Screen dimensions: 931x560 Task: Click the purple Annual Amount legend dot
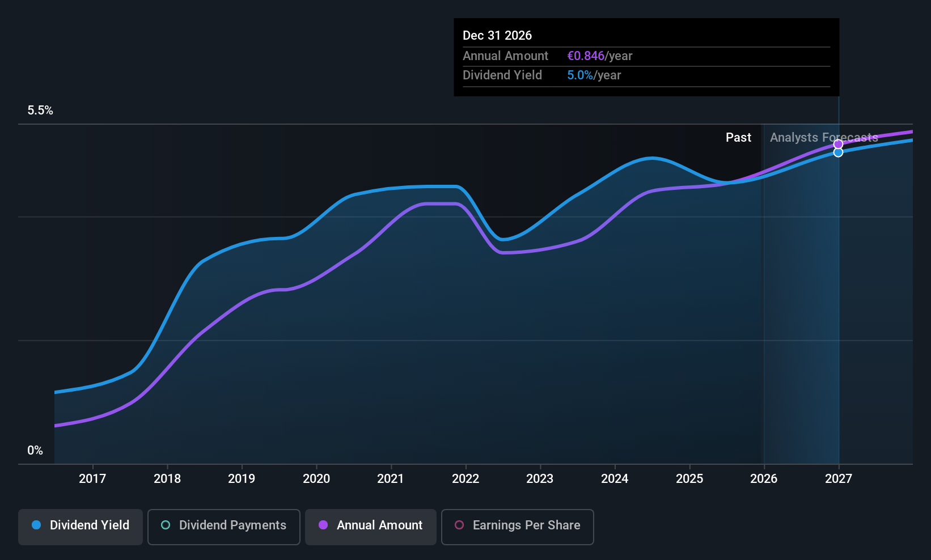323,525
